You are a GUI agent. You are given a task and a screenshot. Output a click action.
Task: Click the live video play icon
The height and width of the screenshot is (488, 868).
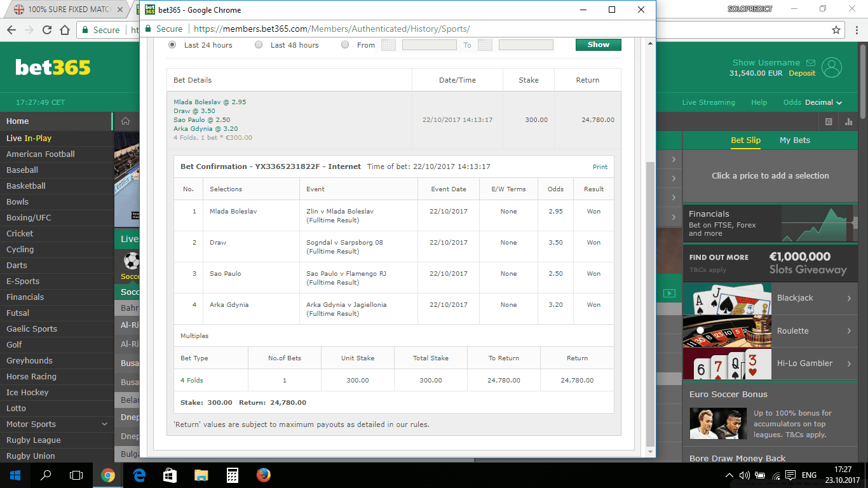pos(668,293)
